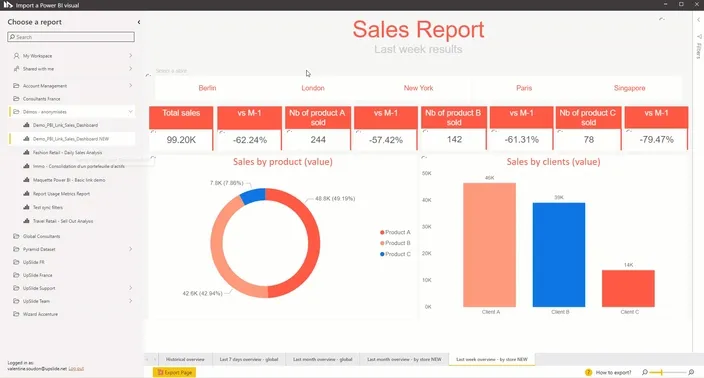
Task: Click the zoom out magnifier icon
Action: tap(645, 372)
